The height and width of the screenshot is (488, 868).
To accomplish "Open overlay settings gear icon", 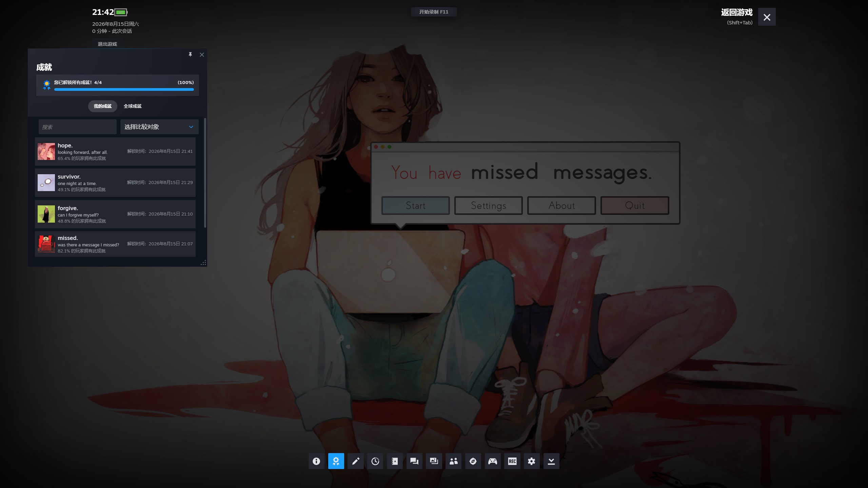I will click(x=532, y=461).
